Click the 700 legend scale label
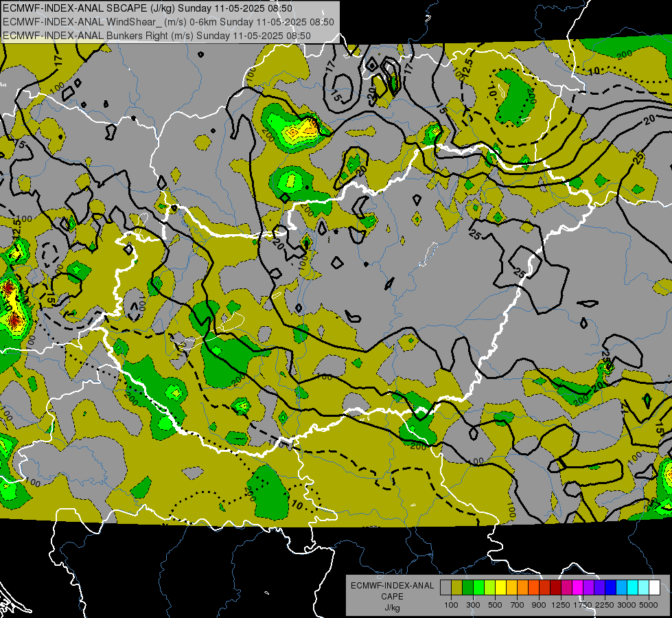This screenshot has height=618, width=672. (518, 605)
